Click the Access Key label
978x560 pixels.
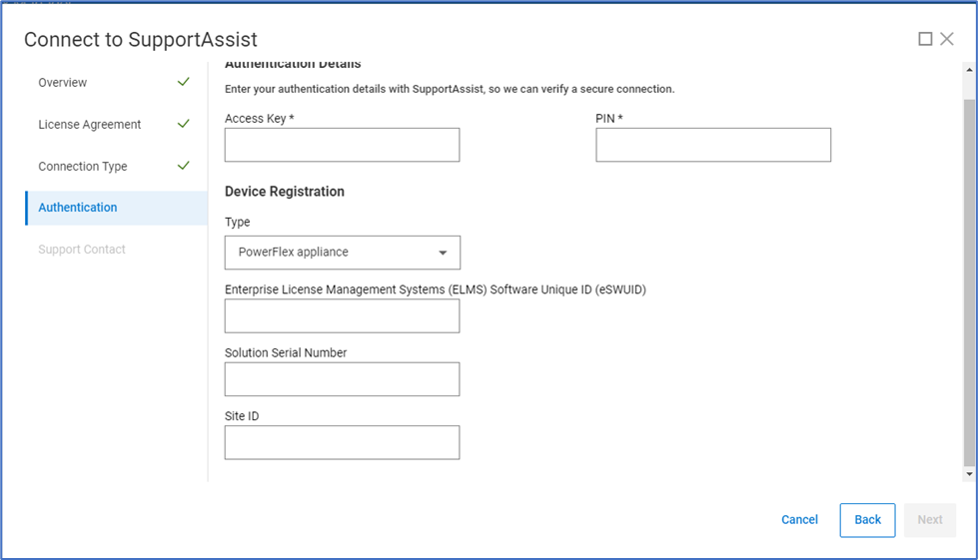[x=259, y=119]
